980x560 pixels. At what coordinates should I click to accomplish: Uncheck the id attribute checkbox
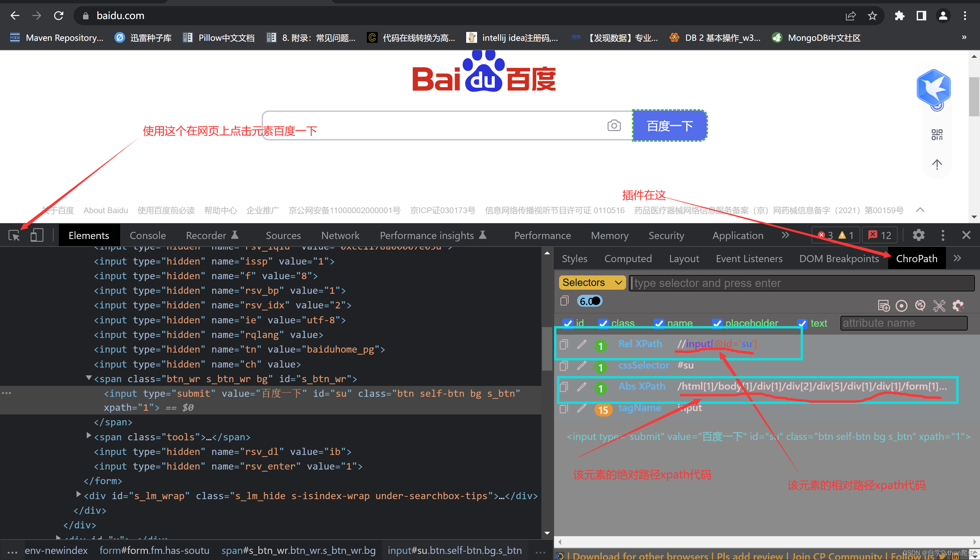[x=568, y=323]
